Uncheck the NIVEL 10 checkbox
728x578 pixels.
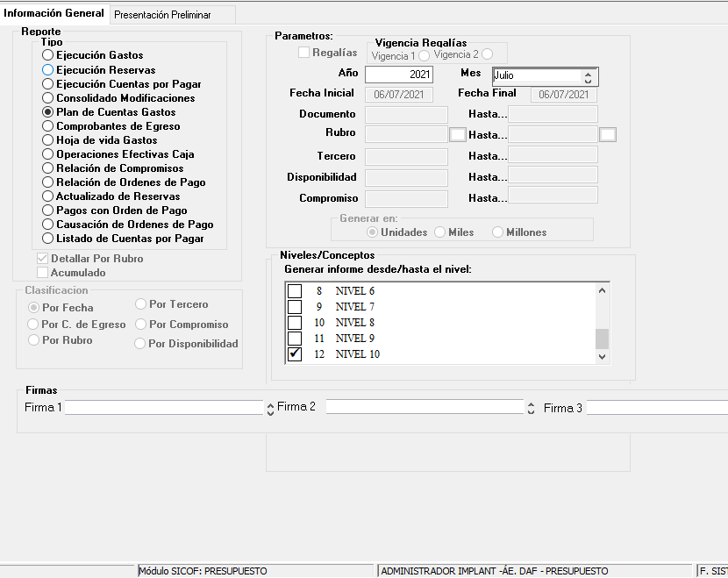point(296,354)
